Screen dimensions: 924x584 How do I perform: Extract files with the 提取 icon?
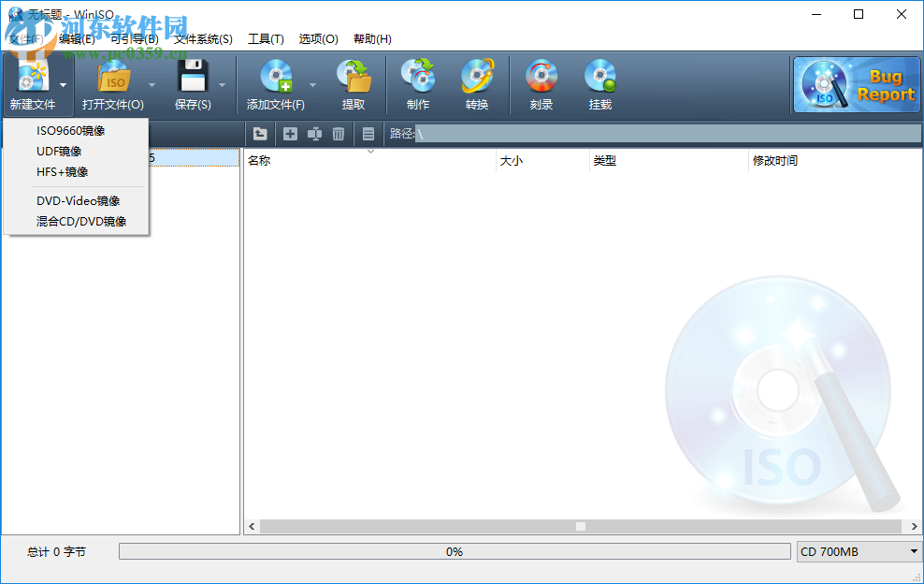[354, 84]
